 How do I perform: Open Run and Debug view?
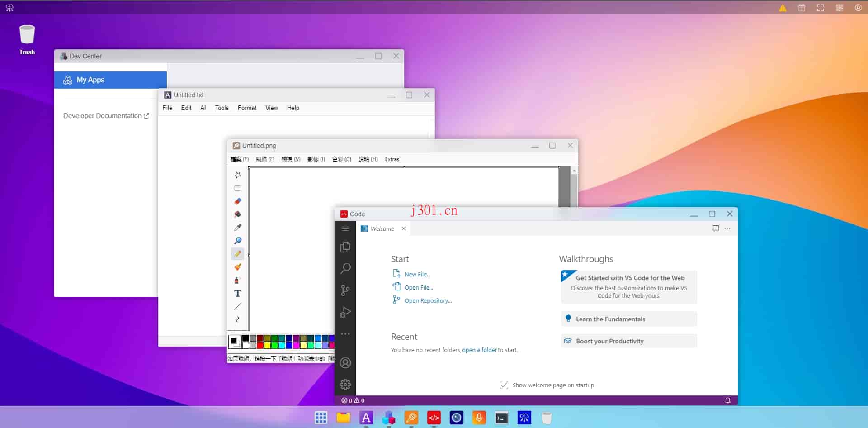[345, 312]
